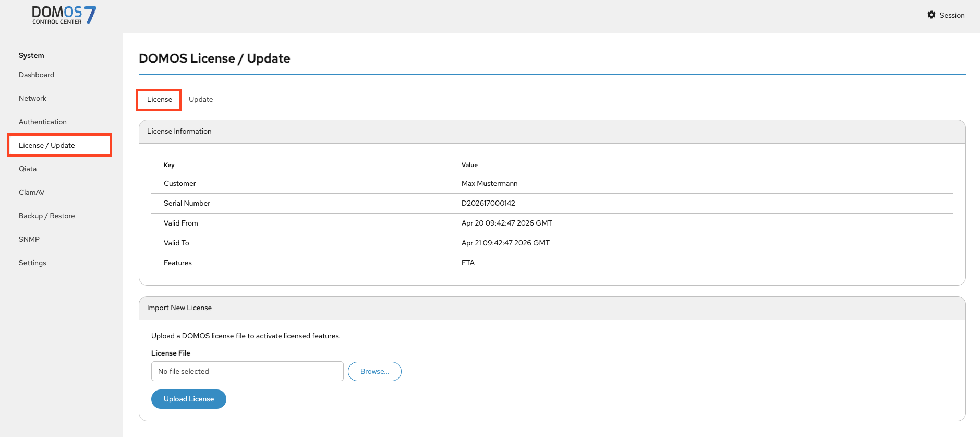Go to the SNMP page
The height and width of the screenshot is (437, 980).
[x=29, y=239]
